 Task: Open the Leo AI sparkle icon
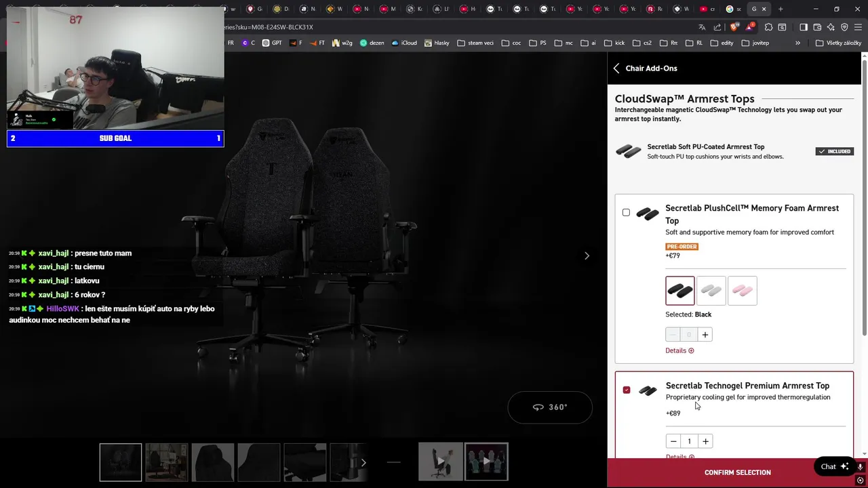tap(831, 27)
